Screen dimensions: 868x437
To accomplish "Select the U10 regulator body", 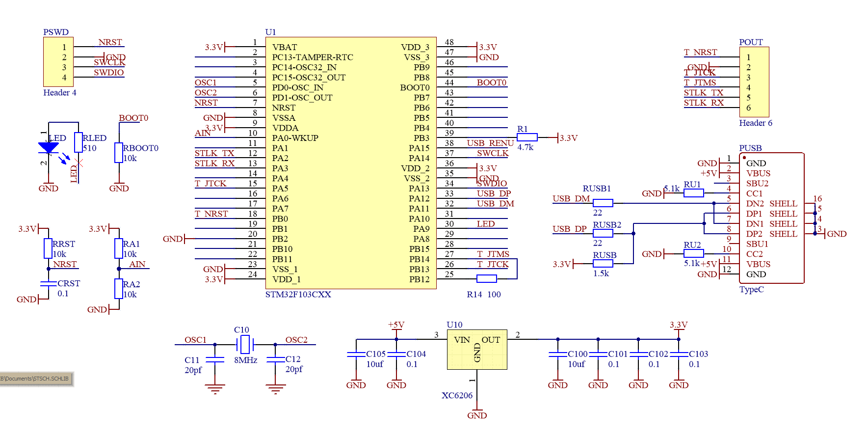I will pos(477,349).
